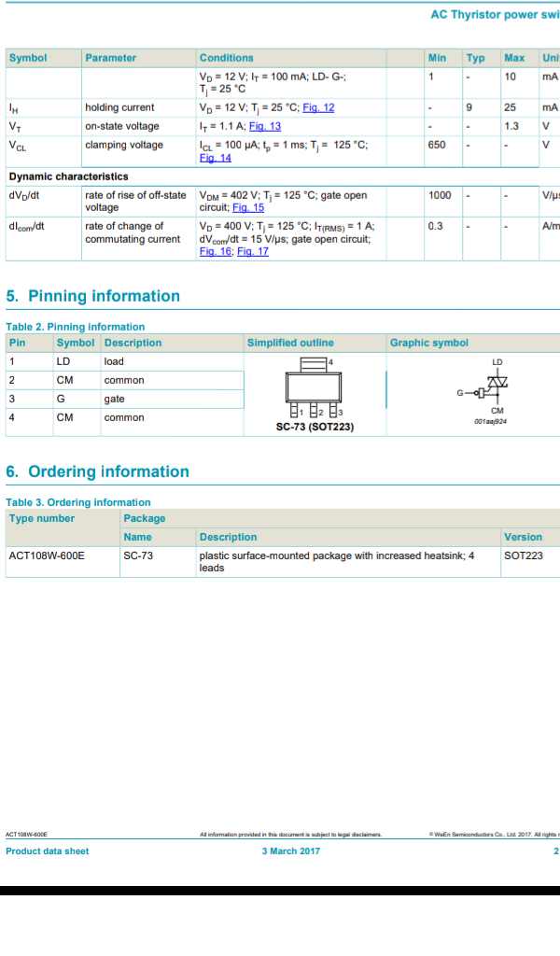Viewport: 560px width, 956px height.
Task: Click the SC-73 (SOT223) outline caption
Action: (x=315, y=428)
